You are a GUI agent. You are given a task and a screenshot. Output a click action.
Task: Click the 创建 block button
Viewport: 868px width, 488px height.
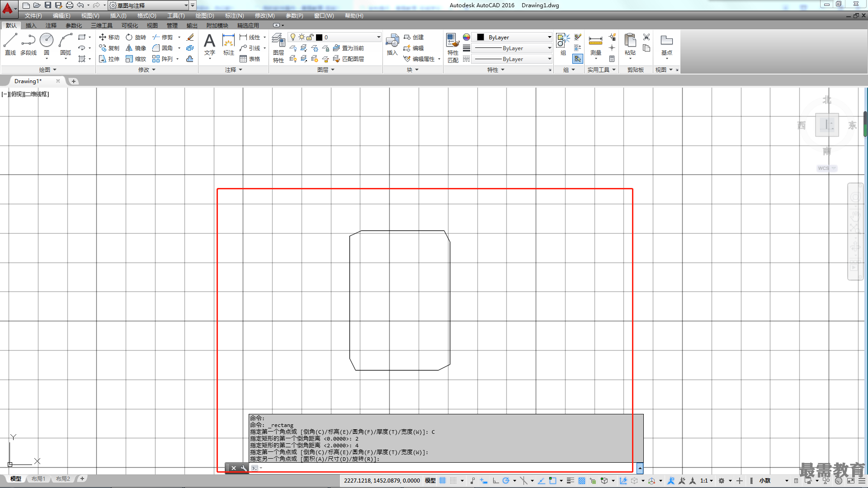coord(414,37)
